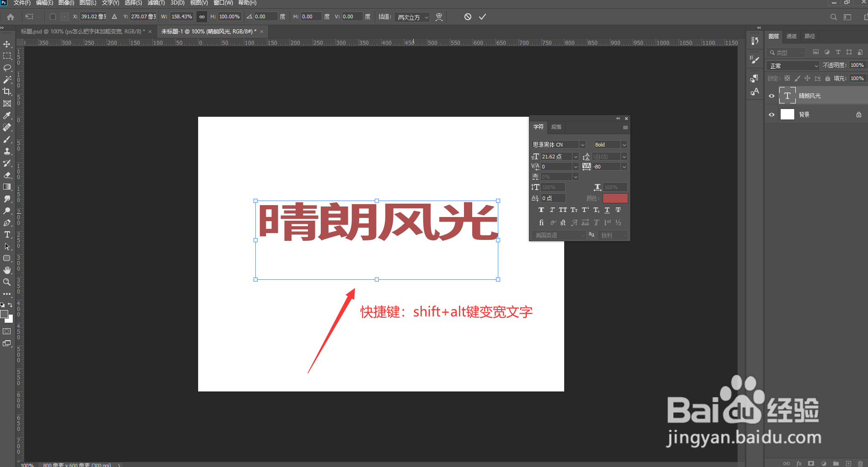Activate the Zoom tool

click(7, 282)
